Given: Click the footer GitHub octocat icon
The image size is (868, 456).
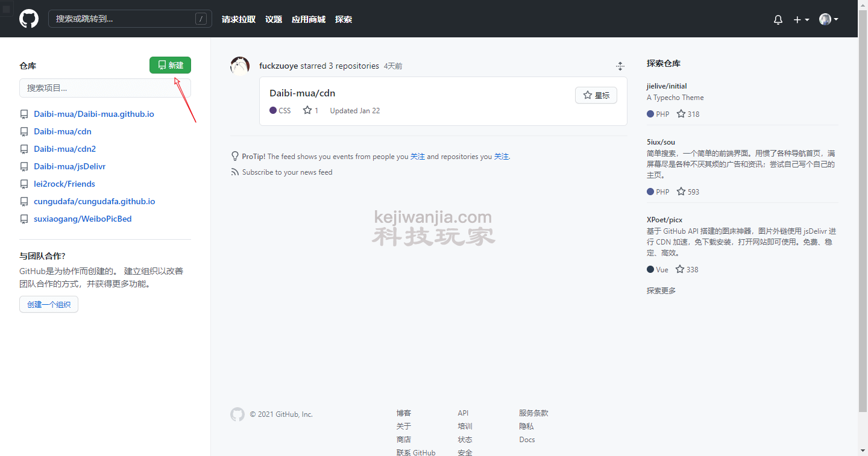Looking at the screenshot, I should (237, 414).
